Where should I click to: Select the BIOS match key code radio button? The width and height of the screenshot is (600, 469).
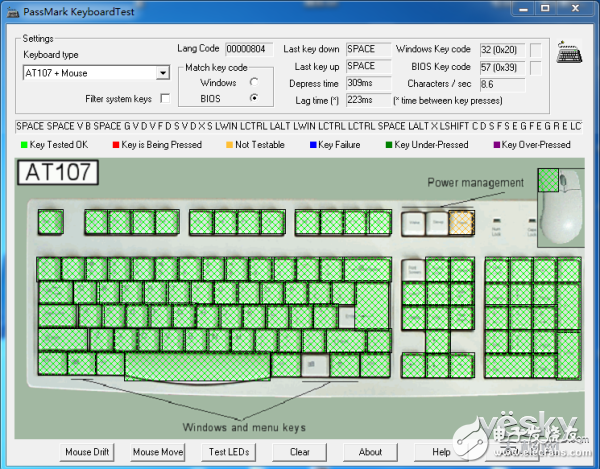(x=254, y=98)
